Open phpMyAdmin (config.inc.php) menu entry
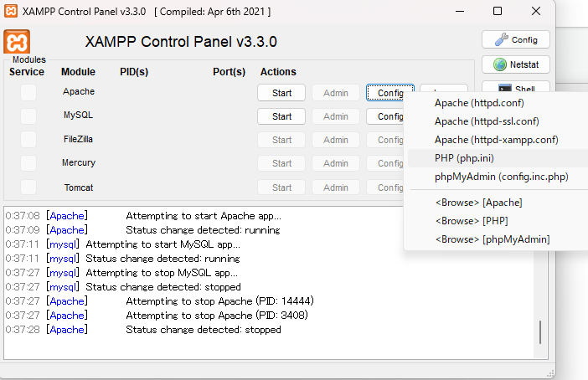 498,177
